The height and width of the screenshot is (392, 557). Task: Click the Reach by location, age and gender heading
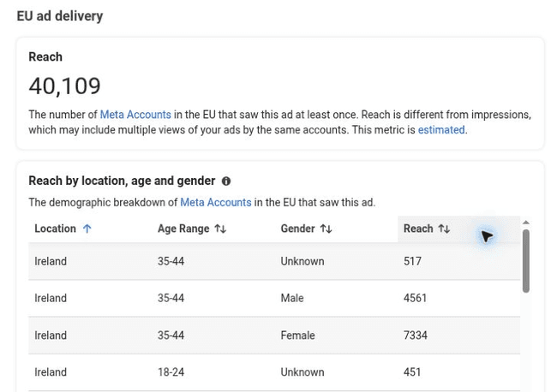point(122,181)
